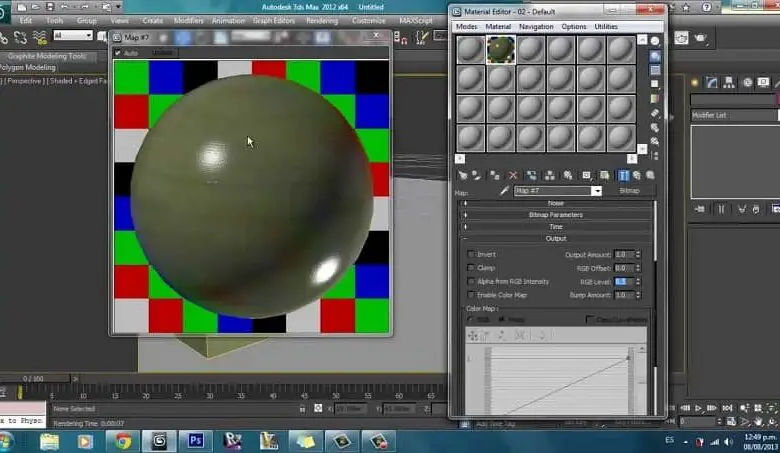
Task: Expand the Noise rollout
Action: [x=556, y=203]
